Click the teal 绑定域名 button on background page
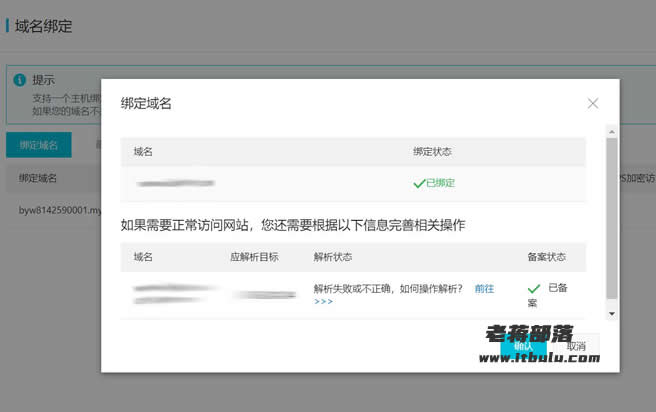 38,145
